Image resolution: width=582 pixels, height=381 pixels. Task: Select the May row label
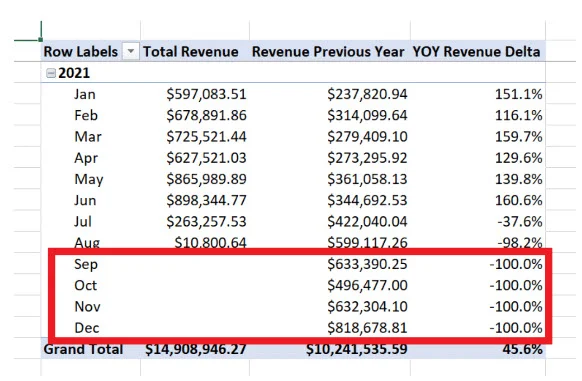coord(89,180)
